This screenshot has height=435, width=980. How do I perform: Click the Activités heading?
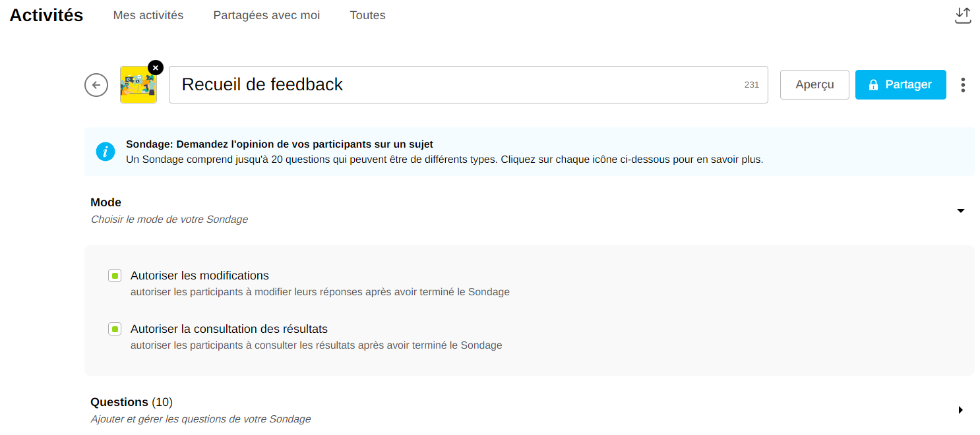[46, 15]
